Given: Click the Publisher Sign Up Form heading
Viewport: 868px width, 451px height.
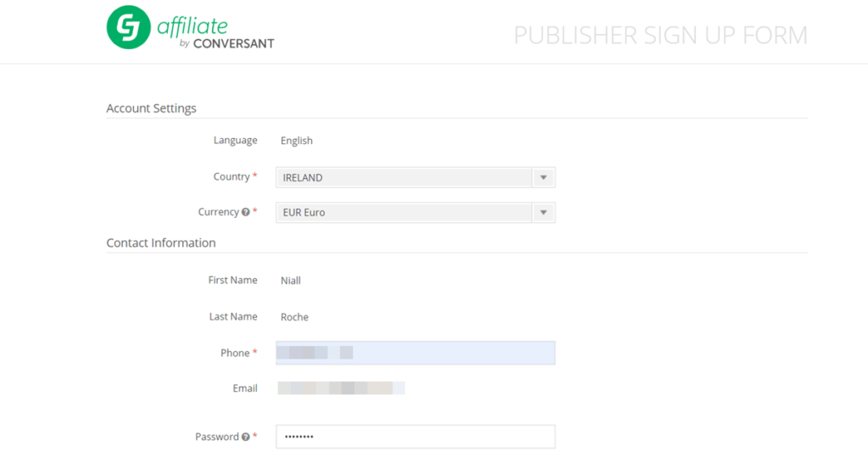Looking at the screenshot, I should [660, 36].
